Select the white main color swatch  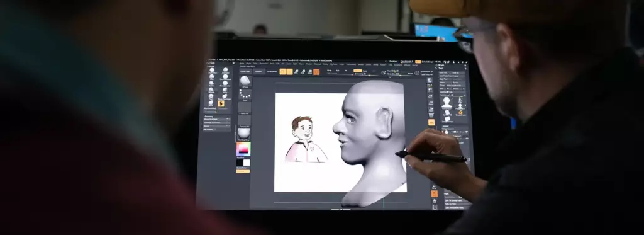[x=247, y=162]
